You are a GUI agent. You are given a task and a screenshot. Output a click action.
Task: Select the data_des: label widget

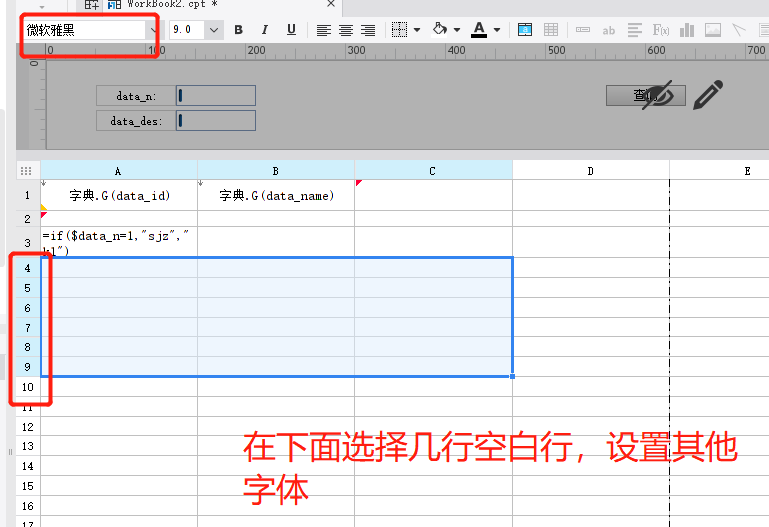coord(136,121)
